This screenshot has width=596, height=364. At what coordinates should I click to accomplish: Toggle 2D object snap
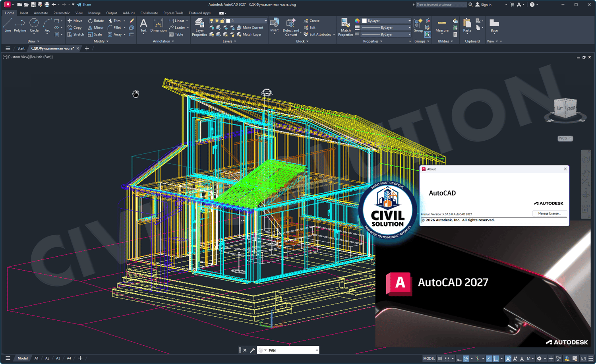click(x=496, y=358)
